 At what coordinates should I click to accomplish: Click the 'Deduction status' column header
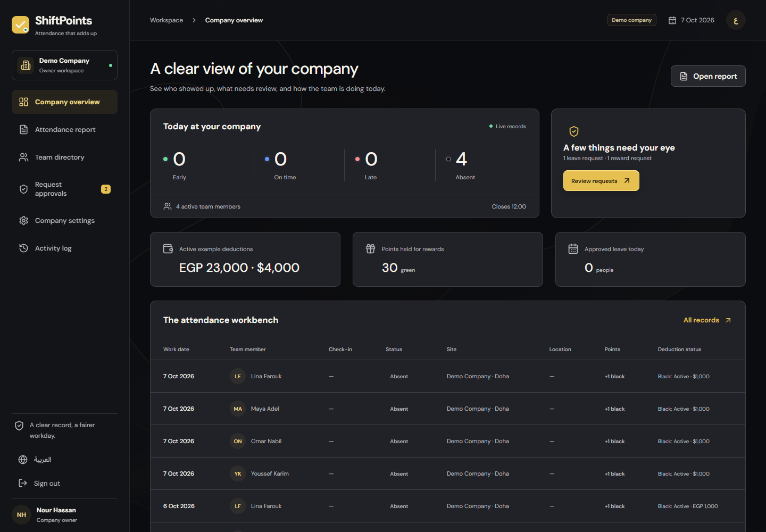coord(679,350)
